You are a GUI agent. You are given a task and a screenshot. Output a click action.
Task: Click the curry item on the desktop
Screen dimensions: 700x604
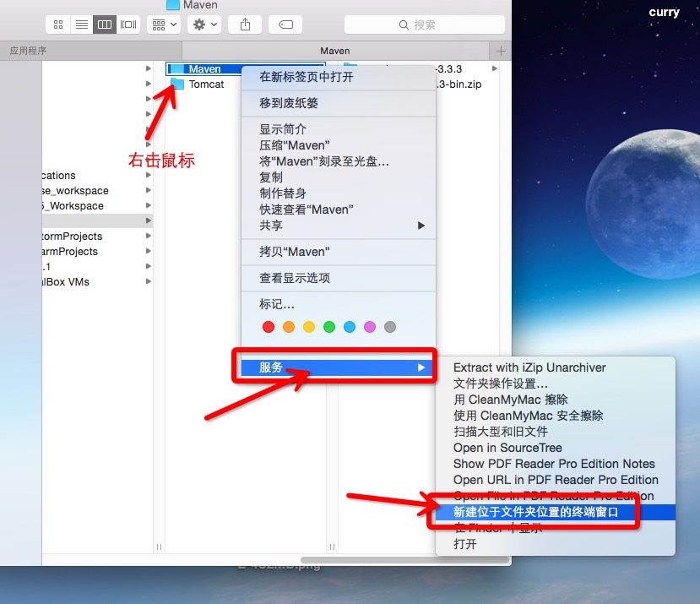point(664,12)
